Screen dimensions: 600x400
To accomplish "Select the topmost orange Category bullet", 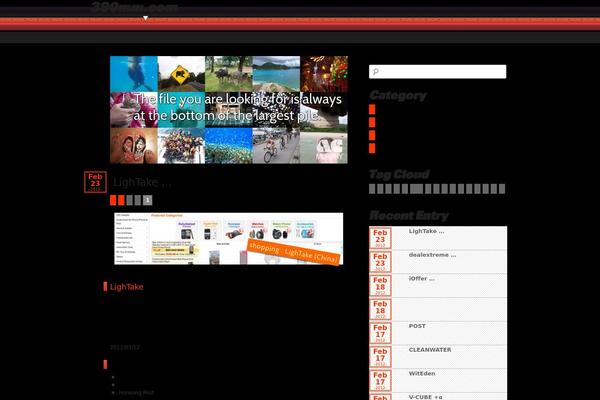I will pyautogui.click(x=372, y=109).
